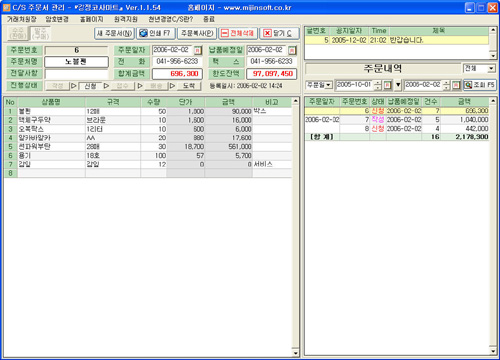Click the 새 주문서(N) button
The image size is (500, 360).
[x=114, y=33]
